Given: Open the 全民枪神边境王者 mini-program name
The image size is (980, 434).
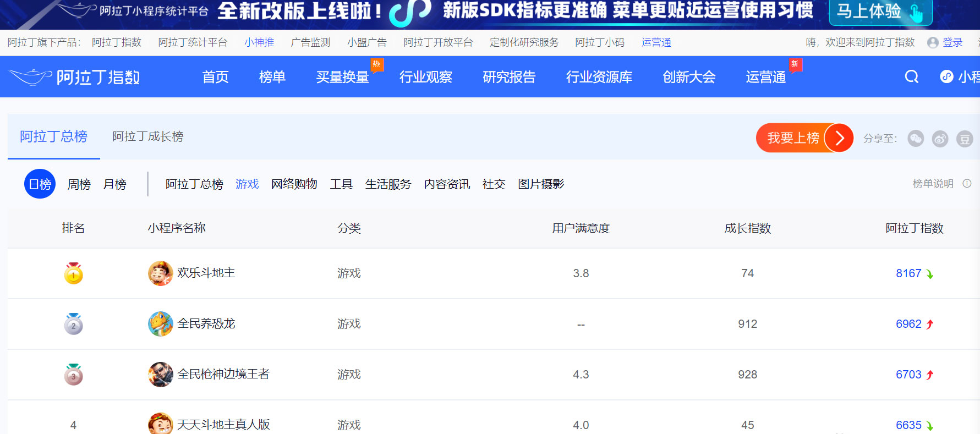Looking at the screenshot, I should click(223, 374).
